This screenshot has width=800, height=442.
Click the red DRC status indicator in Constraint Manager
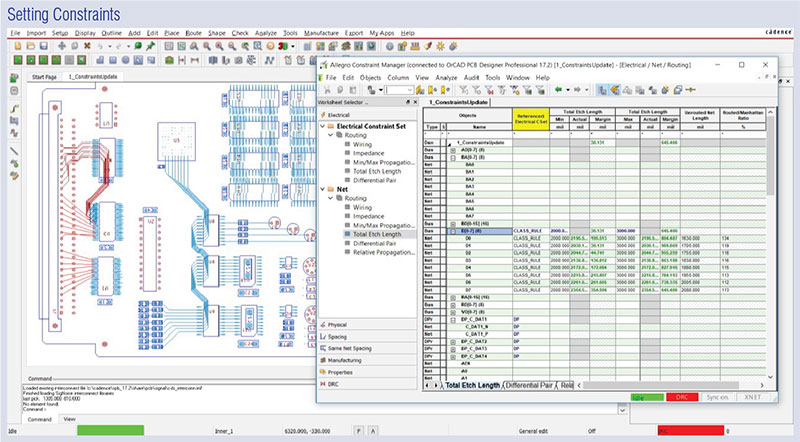682,397
